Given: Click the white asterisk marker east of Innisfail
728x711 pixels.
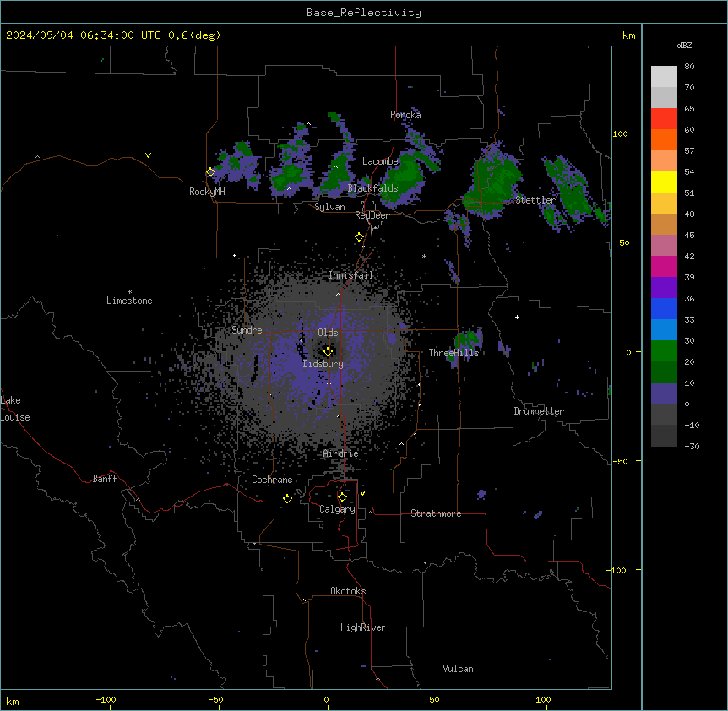Looking at the screenshot, I should point(424,256).
